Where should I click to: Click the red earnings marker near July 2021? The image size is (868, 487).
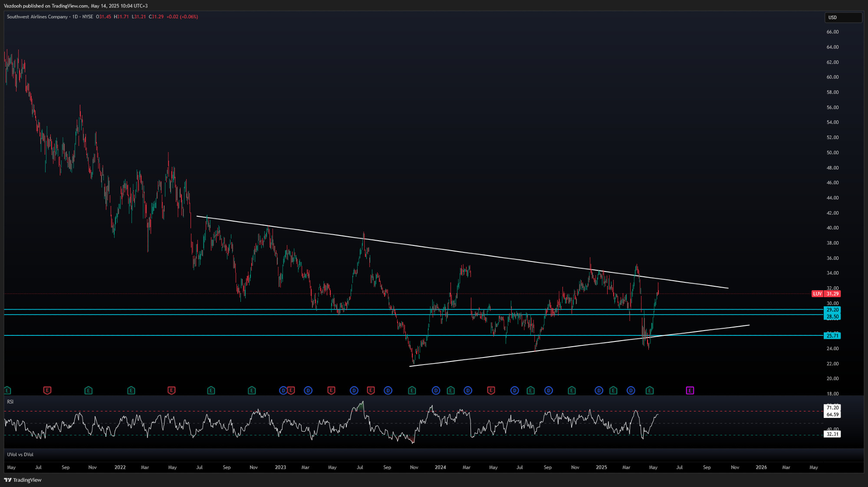pos(47,391)
